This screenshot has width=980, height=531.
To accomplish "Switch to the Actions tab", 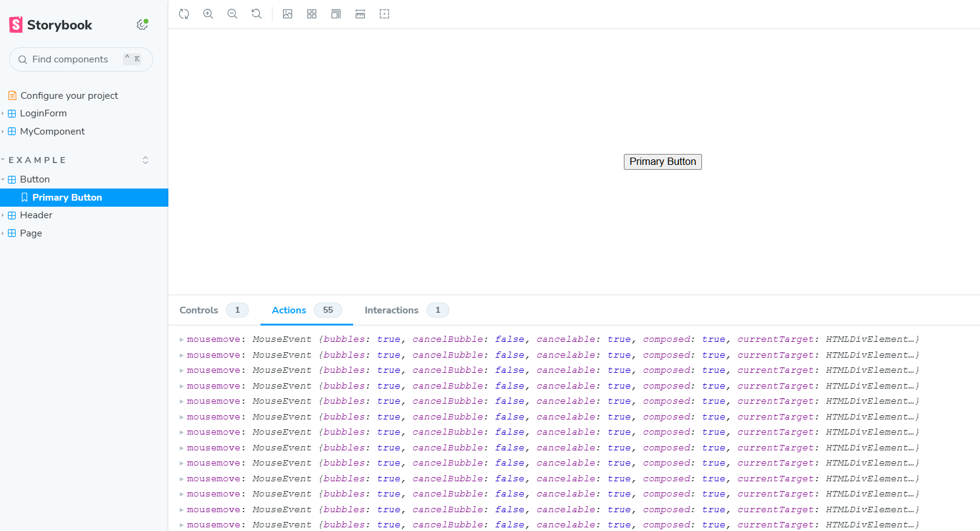I will (x=306, y=310).
